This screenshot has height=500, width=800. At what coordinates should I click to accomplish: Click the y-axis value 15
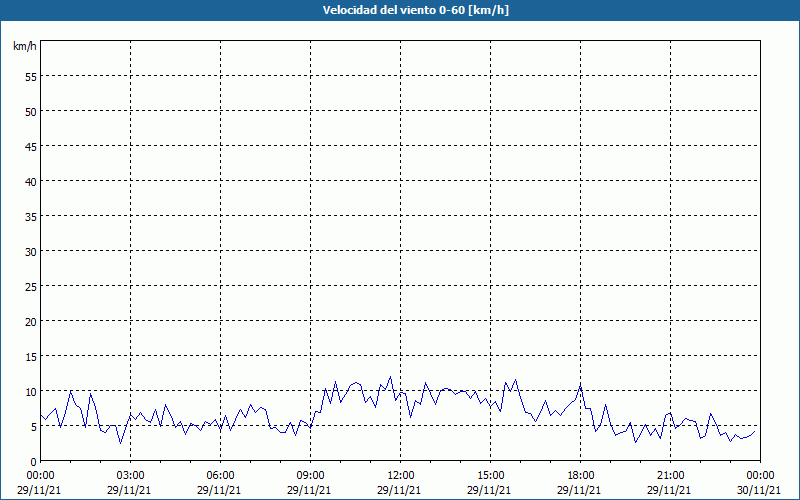31,356
